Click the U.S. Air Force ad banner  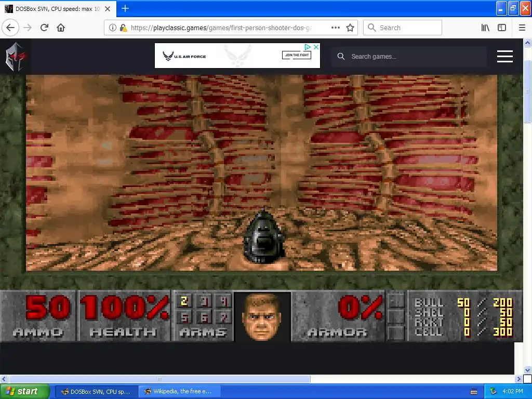237,56
